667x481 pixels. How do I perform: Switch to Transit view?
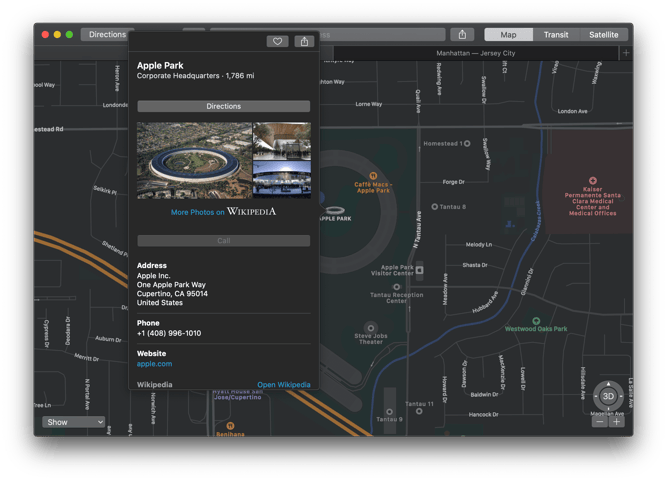(x=556, y=34)
